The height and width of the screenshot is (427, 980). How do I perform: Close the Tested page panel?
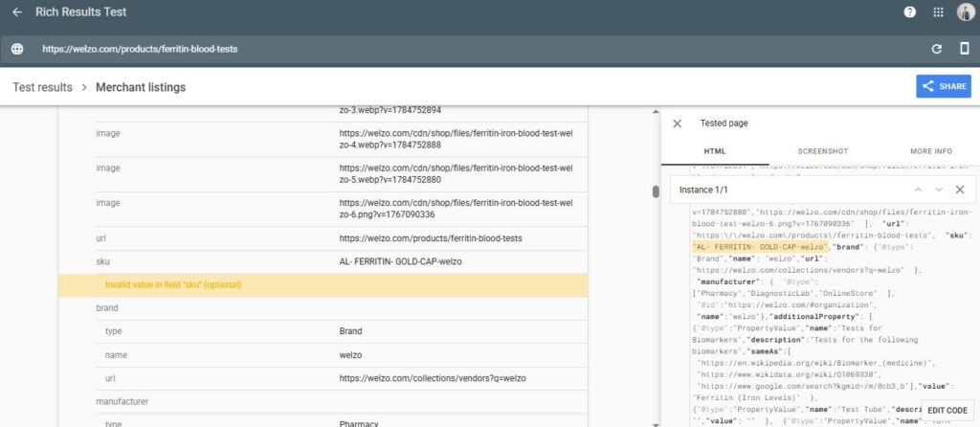tap(677, 124)
